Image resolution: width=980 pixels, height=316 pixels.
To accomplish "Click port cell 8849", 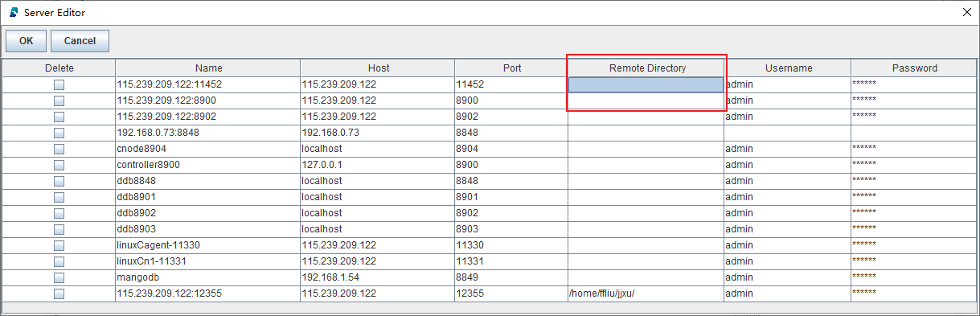I will [x=511, y=277].
